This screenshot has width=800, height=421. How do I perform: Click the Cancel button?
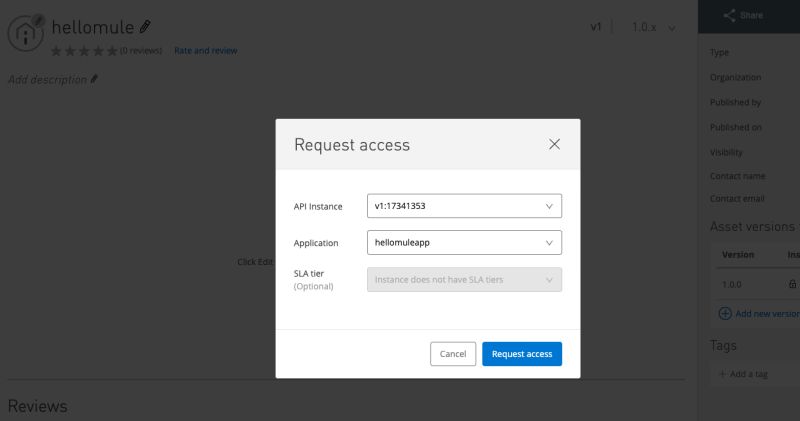pos(453,354)
